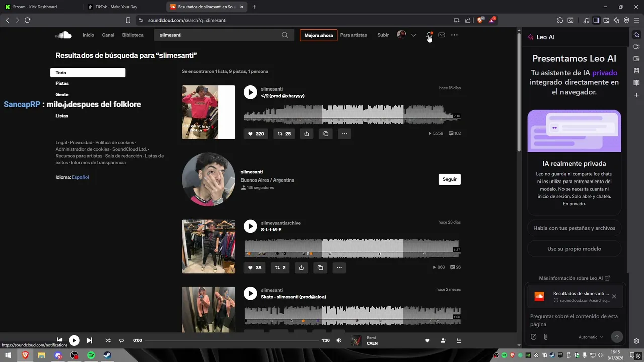Share the track </2 (prod @xharyyy)
644x362 pixels.
307,134
